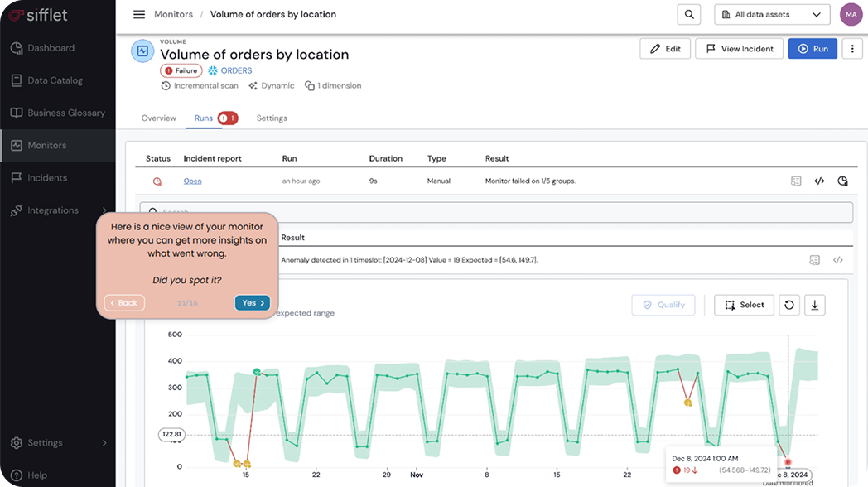The width and height of the screenshot is (868, 487).
Task: Download the chart data
Action: tap(814, 305)
